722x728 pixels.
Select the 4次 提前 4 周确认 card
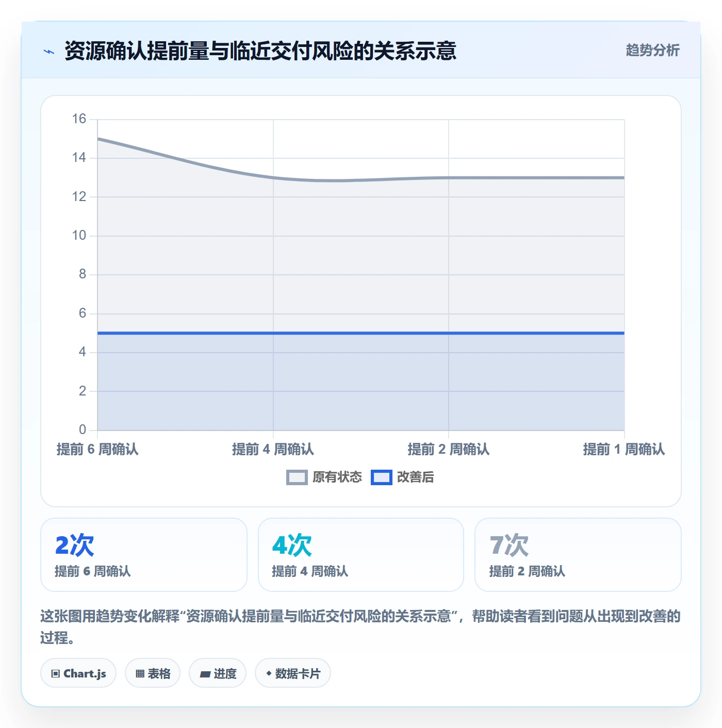coord(361,555)
